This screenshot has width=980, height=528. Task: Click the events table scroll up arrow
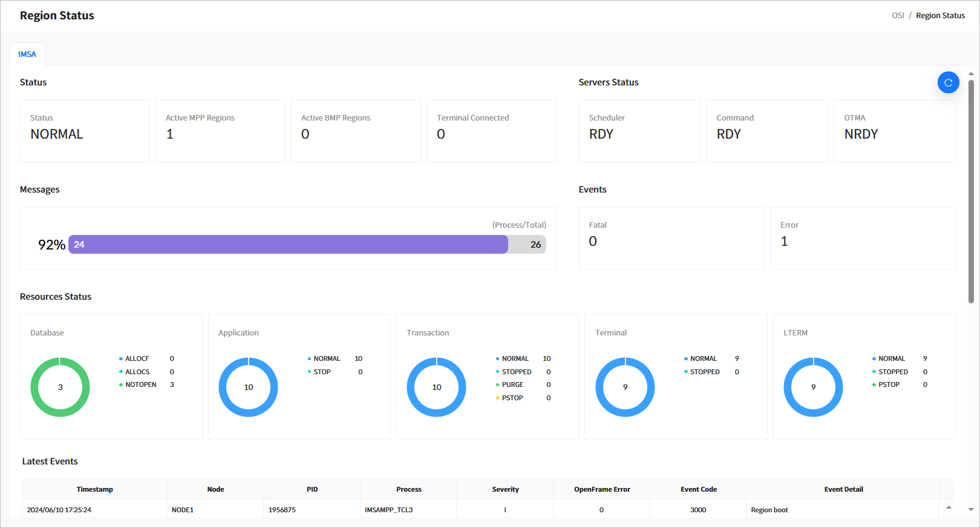coord(949,507)
